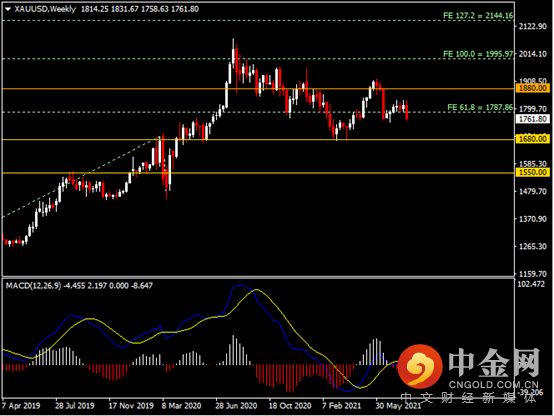554x416 pixels.
Task: Click the FE 127.2 = 2144.16 label
Action: [478, 16]
